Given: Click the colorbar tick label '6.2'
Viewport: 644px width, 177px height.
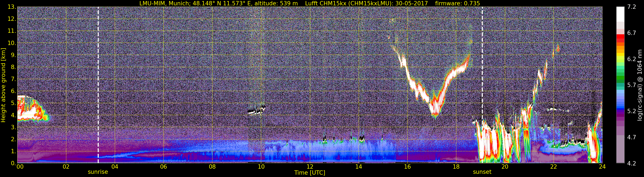Looking at the screenshot, I should click(632, 59).
